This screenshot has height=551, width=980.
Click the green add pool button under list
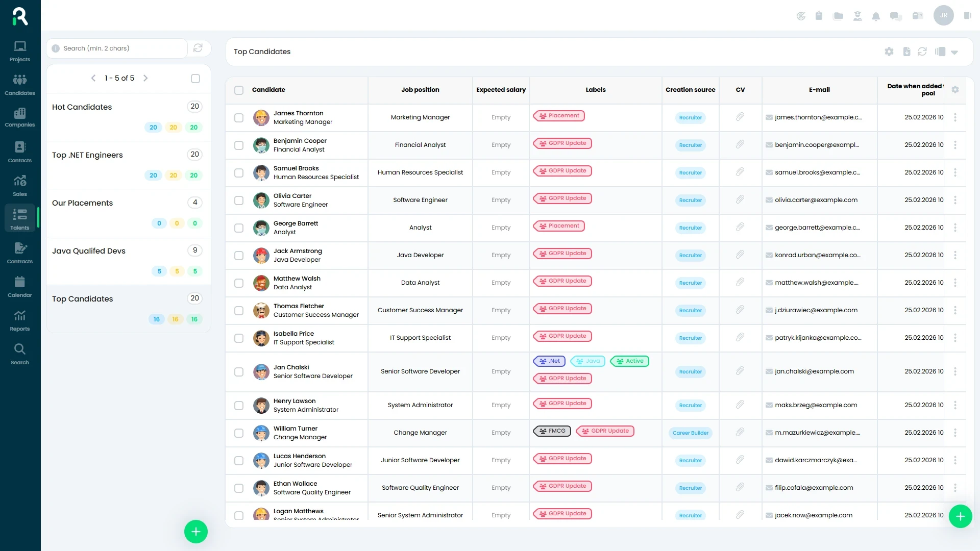[196, 532]
